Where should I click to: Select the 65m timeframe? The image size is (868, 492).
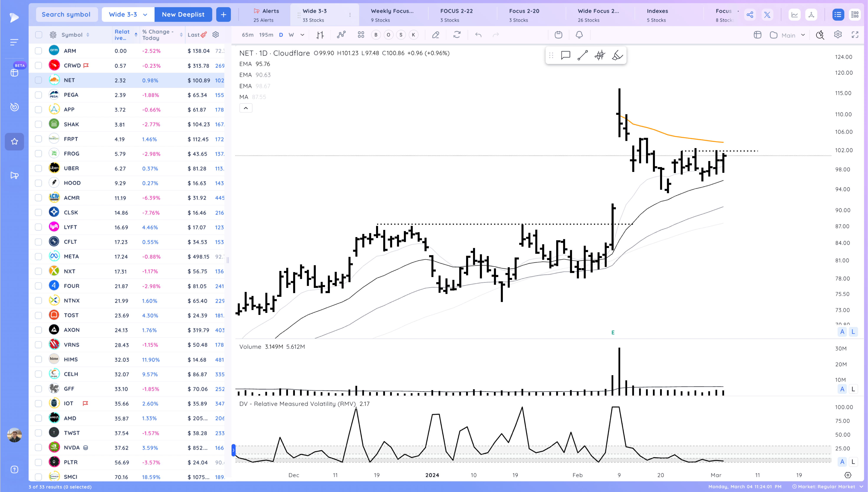coord(247,35)
